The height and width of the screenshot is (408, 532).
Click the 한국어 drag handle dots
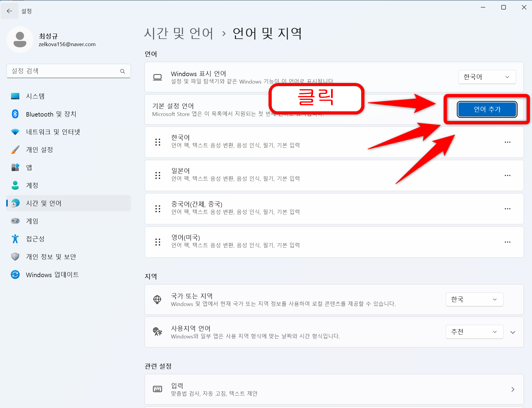158,142
